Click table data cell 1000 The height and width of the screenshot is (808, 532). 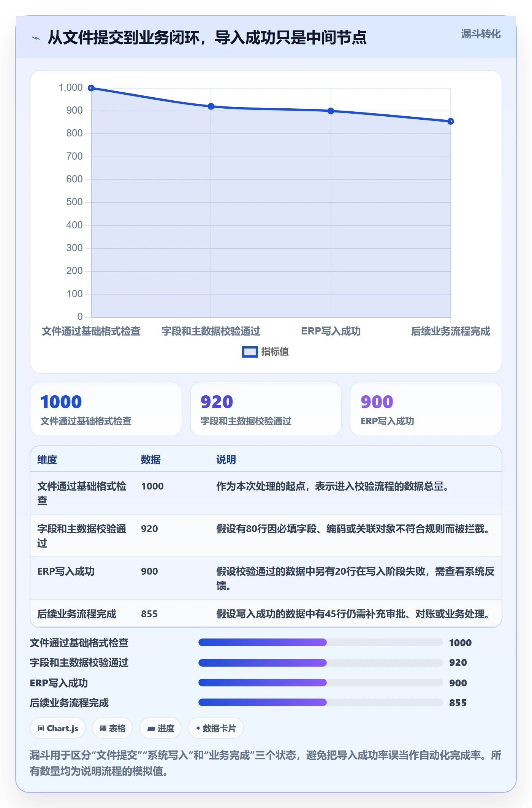coord(152,486)
